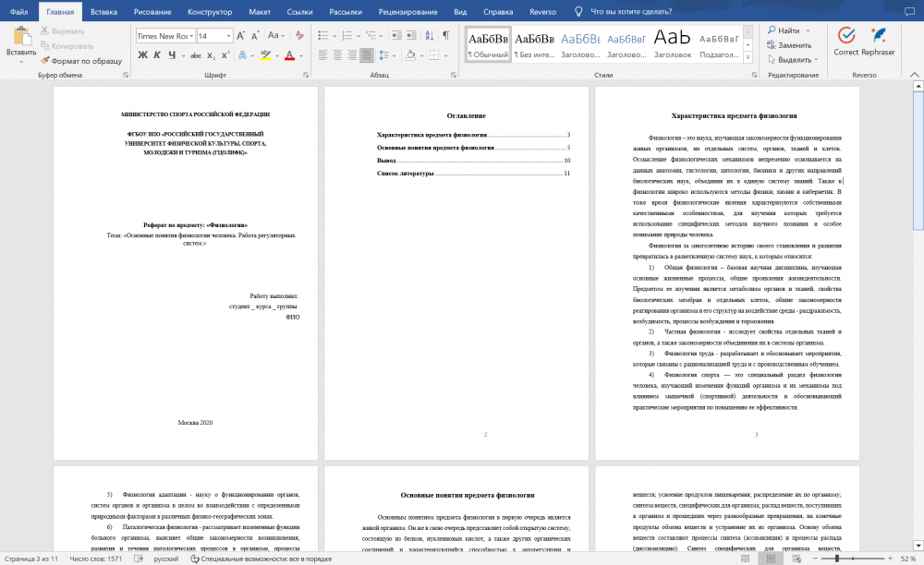
Task: Click the Страница 3 из 11 page indicator
Action: pyautogui.click(x=31, y=559)
